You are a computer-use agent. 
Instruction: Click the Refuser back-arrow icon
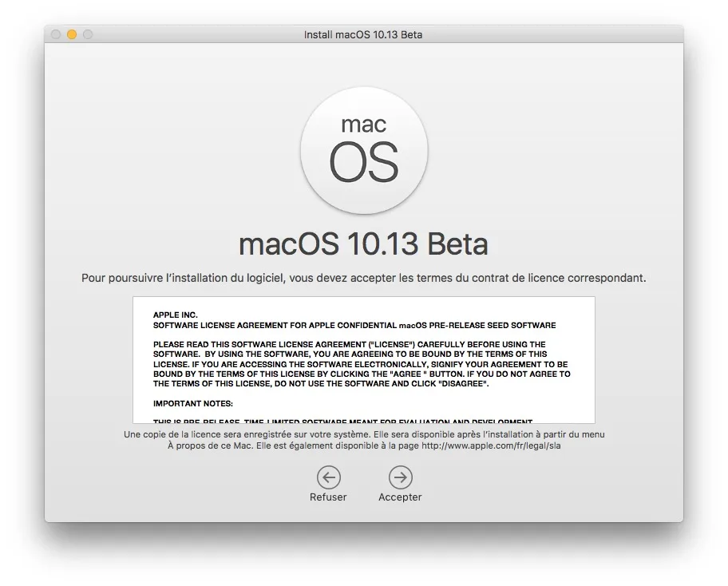pos(329,477)
